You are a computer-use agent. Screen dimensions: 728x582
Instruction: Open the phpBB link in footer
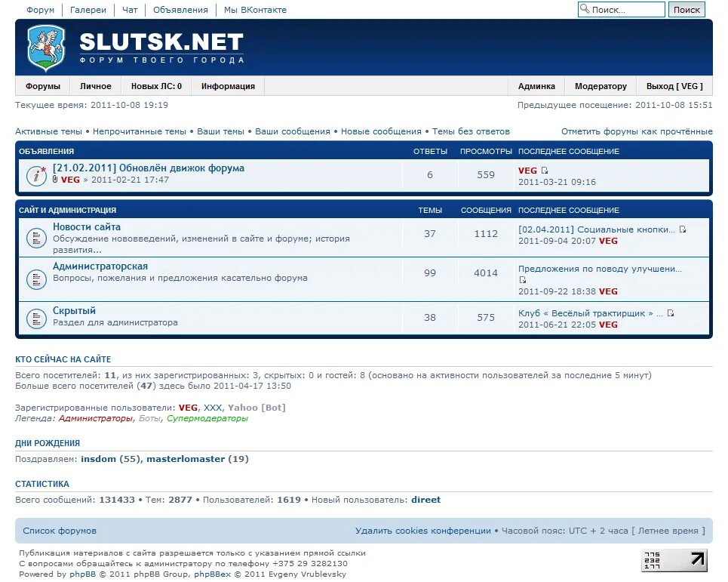83,574
